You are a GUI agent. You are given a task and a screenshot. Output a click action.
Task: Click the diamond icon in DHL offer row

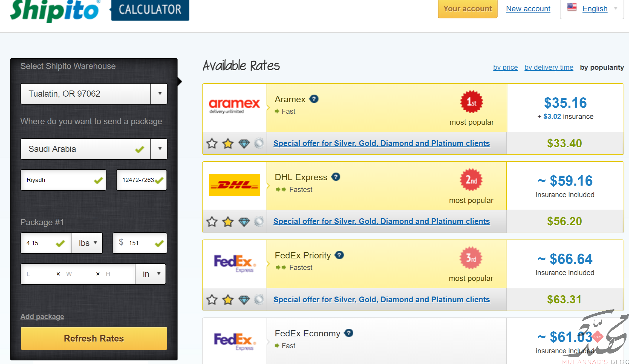[x=244, y=222]
